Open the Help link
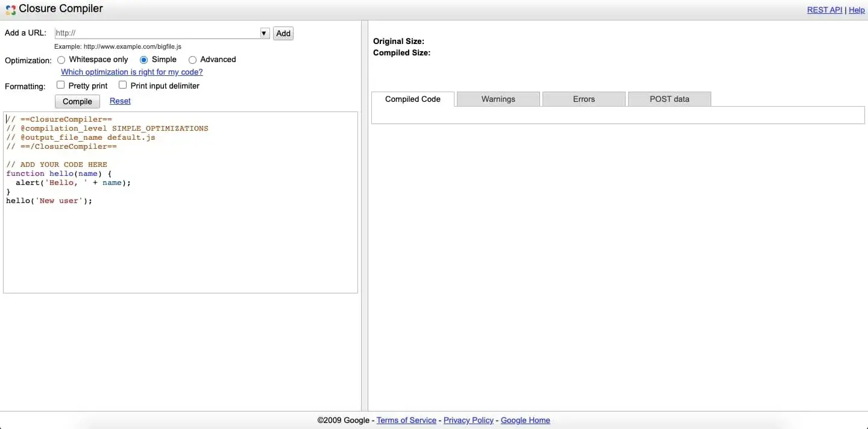 pyautogui.click(x=857, y=10)
